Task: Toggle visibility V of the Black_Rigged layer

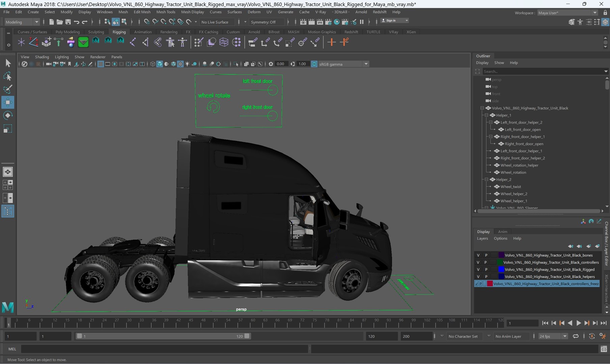Action: pyautogui.click(x=478, y=269)
